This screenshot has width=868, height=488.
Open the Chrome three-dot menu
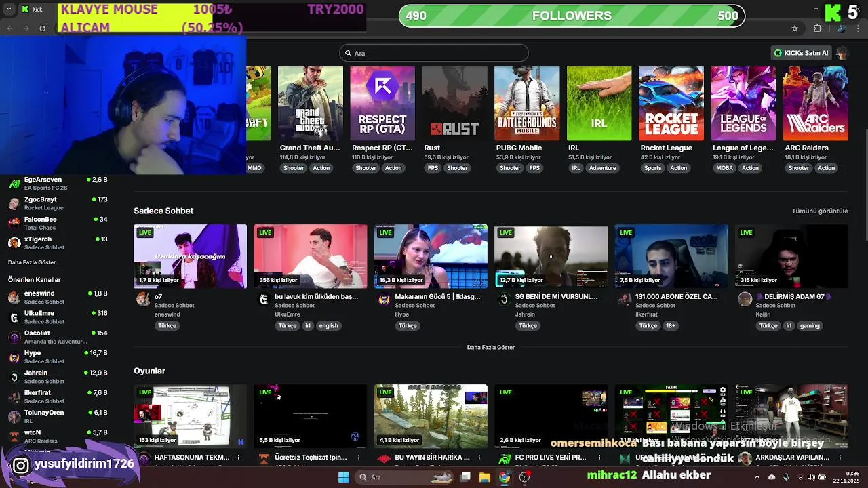click(859, 28)
